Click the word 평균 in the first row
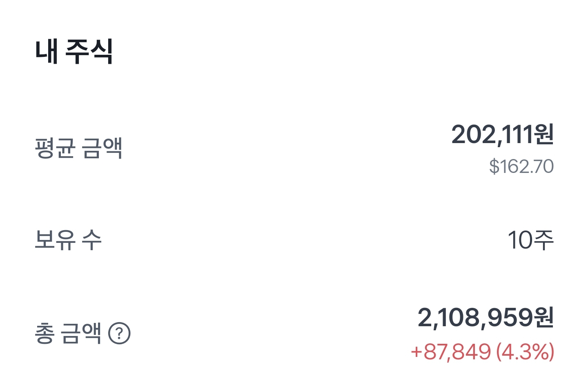 [55, 148]
